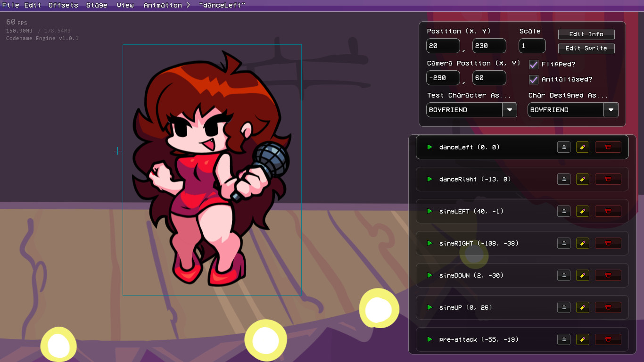Open the "danceLeft" animation menu entry
This screenshot has height=362, width=644.
click(222, 5)
